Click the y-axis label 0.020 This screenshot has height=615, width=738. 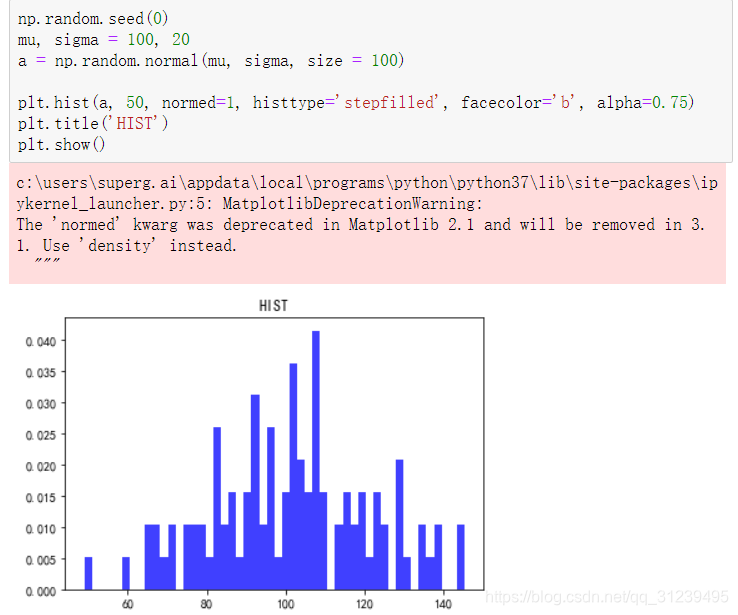coord(40,466)
